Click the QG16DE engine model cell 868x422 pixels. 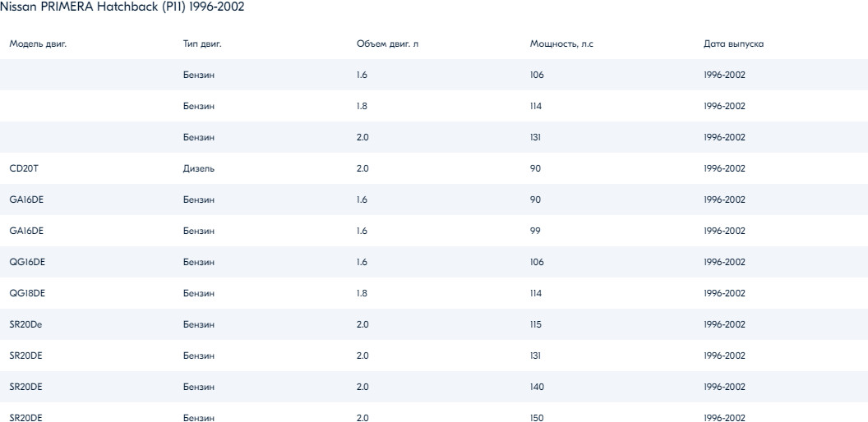point(26,262)
